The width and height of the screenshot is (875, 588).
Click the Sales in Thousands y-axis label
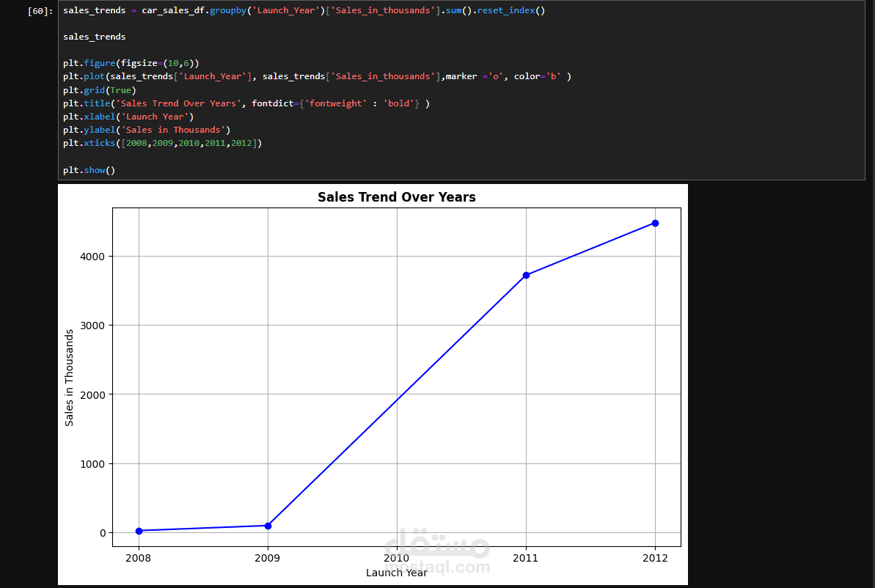[x=69, y=378]
